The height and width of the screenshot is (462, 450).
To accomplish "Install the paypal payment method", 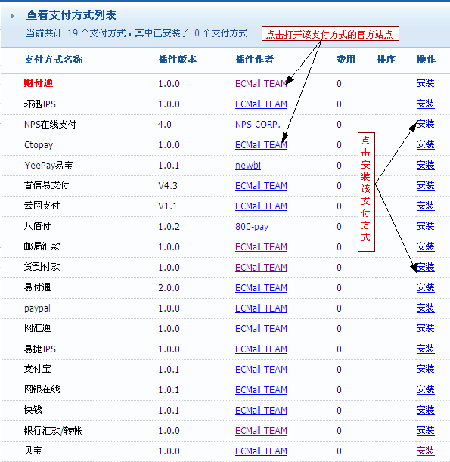I will [x=425, y=308].
